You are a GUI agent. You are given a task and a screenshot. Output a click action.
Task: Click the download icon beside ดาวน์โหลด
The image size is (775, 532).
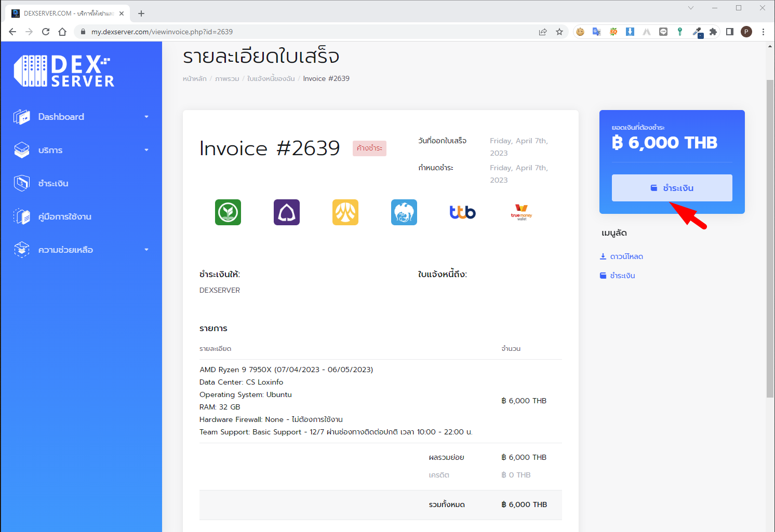(603, 256)
